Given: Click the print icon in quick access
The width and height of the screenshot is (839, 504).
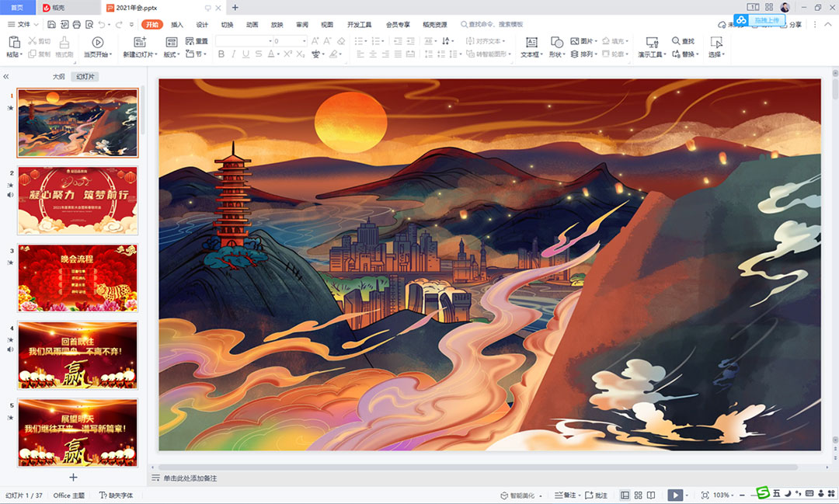Looking at the screenshot, I should click(78, 25).
